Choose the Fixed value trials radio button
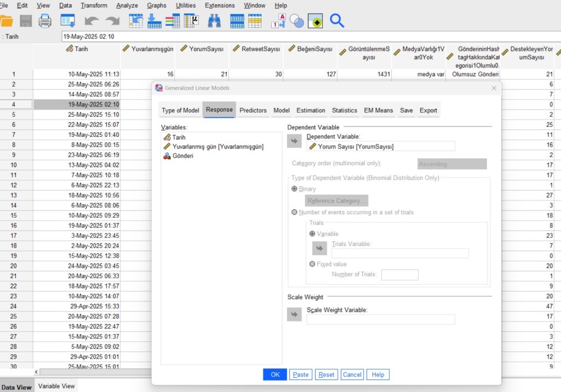The height and width of the screenshot is (392, 561). coord(312,264)
